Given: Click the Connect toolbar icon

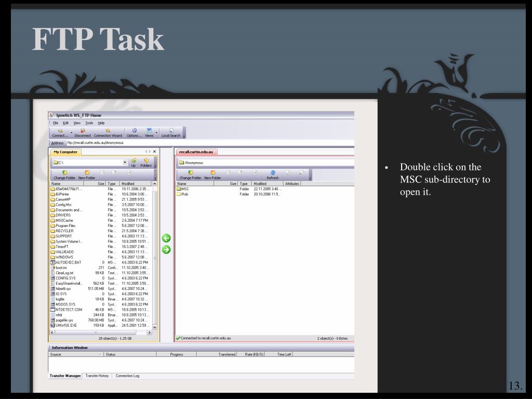Looking at the screenshot, I should click(x=60, y=132).
